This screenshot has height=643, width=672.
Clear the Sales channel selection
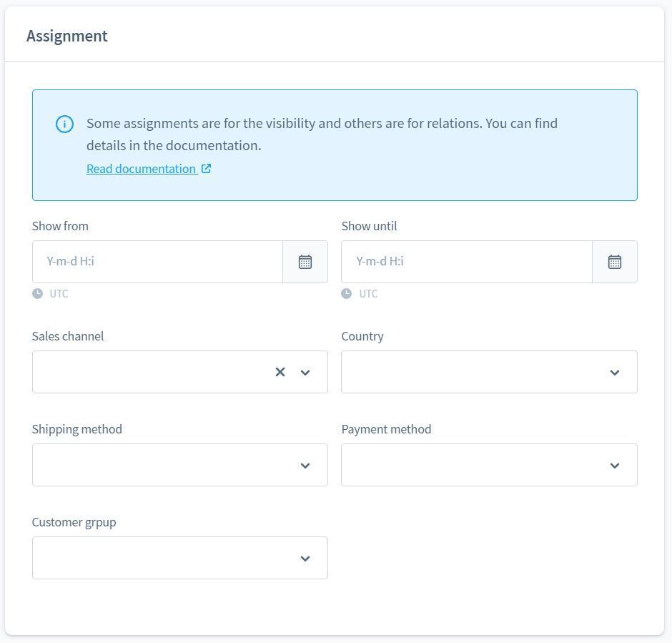[x=280, y=372]
